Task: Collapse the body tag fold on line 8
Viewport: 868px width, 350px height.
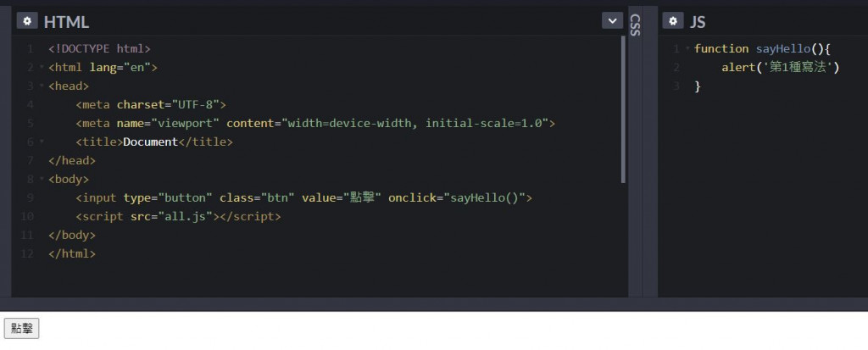Action: click(x=42, y=179)
